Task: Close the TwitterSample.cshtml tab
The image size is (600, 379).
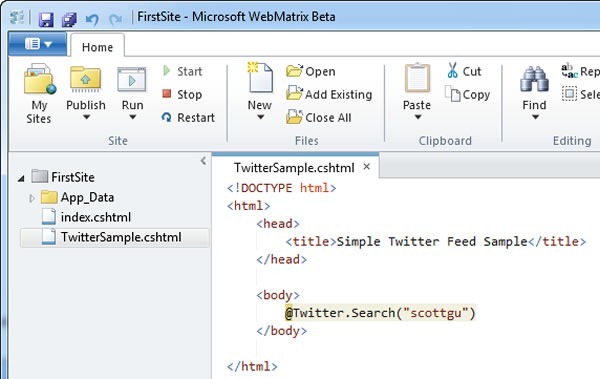Action: click(x=367, y=167)
